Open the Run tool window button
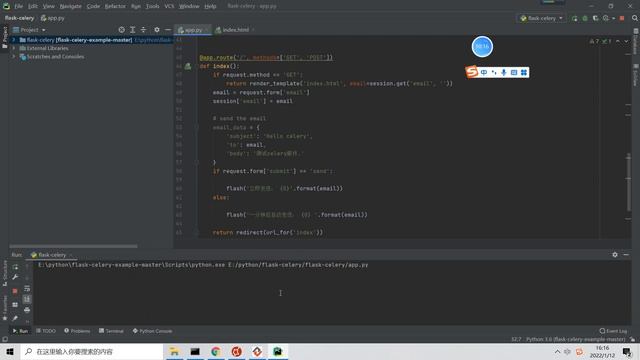 pos(20,331)
